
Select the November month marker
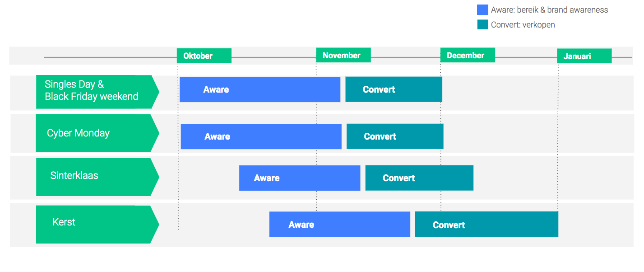tap(343, 56)
